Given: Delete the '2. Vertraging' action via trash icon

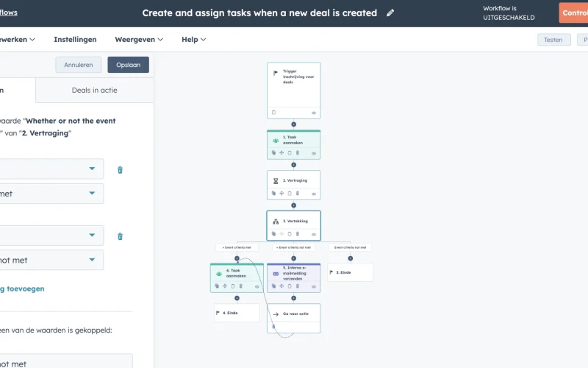Looking at the screenshot, I should point(298,194).
